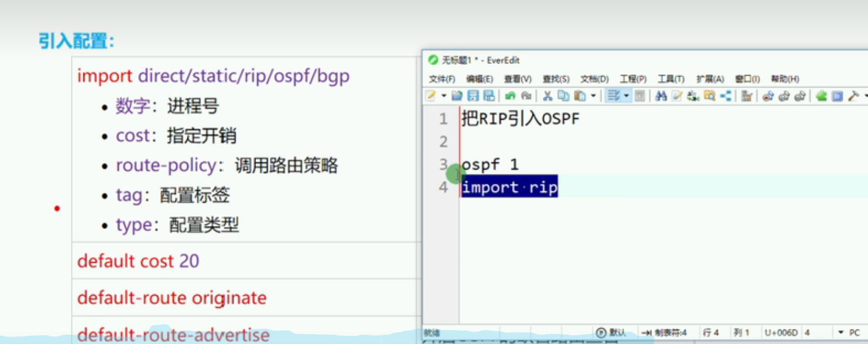Screen dimensions: 868x344
Task: Click the 行 4 line indicator
Action: coord(711,333)
